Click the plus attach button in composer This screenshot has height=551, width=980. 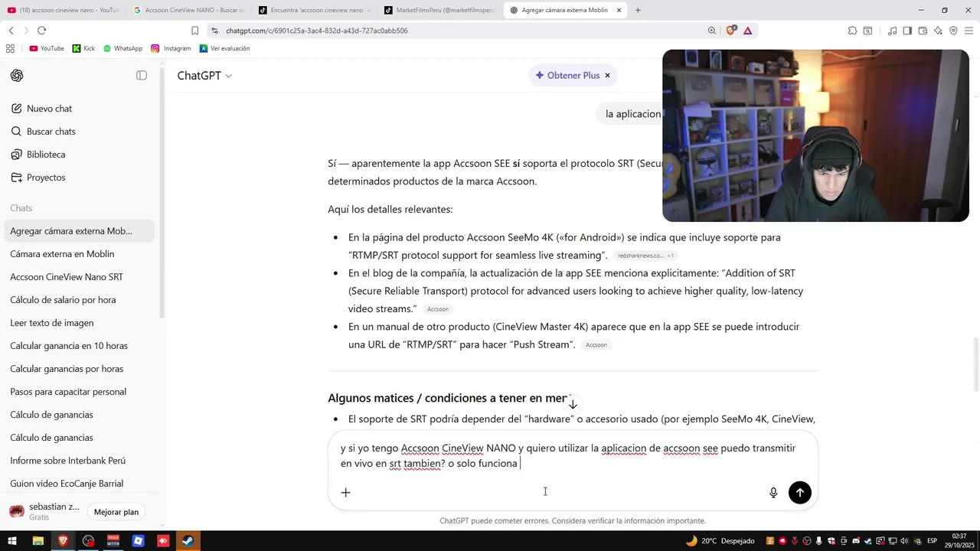[x=345, y=493]
